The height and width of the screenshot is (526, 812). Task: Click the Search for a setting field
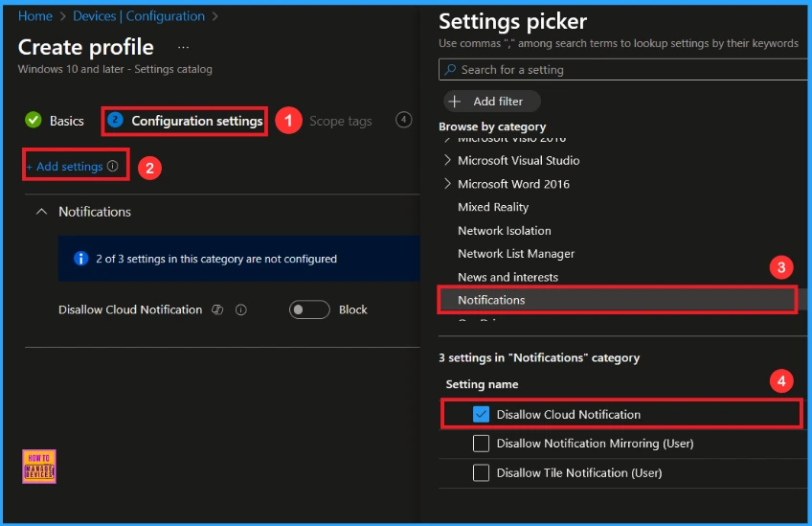click(622, 69)
